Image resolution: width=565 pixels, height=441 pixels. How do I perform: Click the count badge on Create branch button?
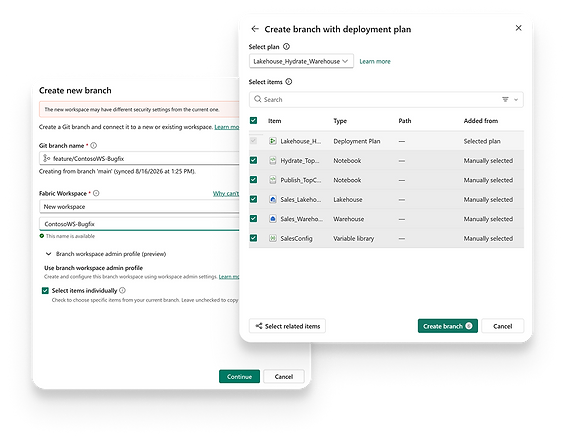coord(468,326)
